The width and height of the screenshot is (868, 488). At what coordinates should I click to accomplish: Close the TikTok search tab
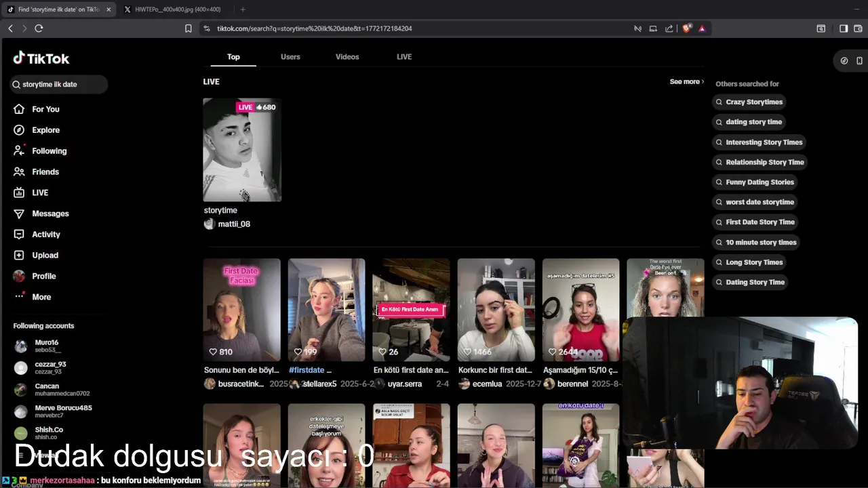108,9
